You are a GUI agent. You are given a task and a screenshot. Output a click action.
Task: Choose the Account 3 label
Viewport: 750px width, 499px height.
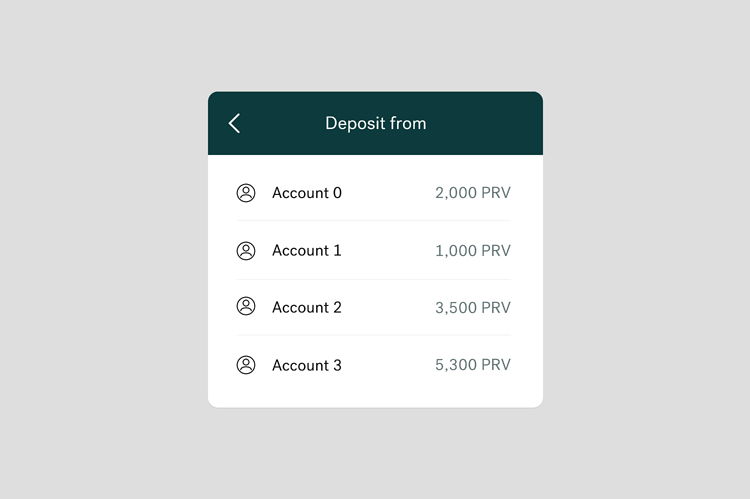pyautogui.click(x=307, y=366)
